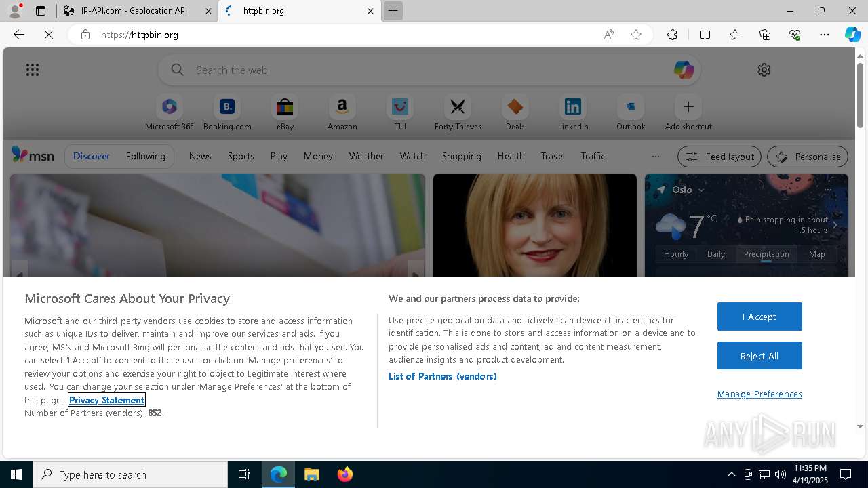Image resolution: width=868 pixels, height=488 pixels.
Task: Open Sports category
Action: (241, 156)
